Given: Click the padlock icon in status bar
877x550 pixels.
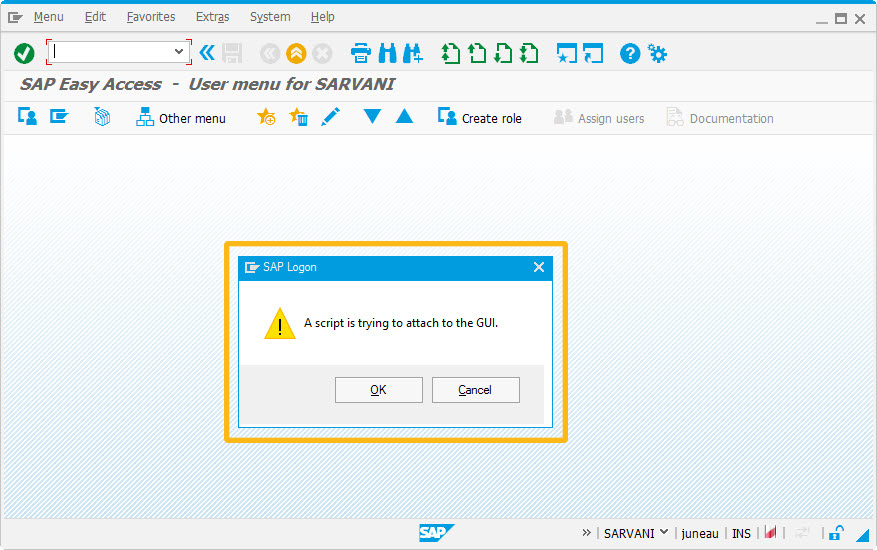Looking at the screenshot, I should point(836,533).
